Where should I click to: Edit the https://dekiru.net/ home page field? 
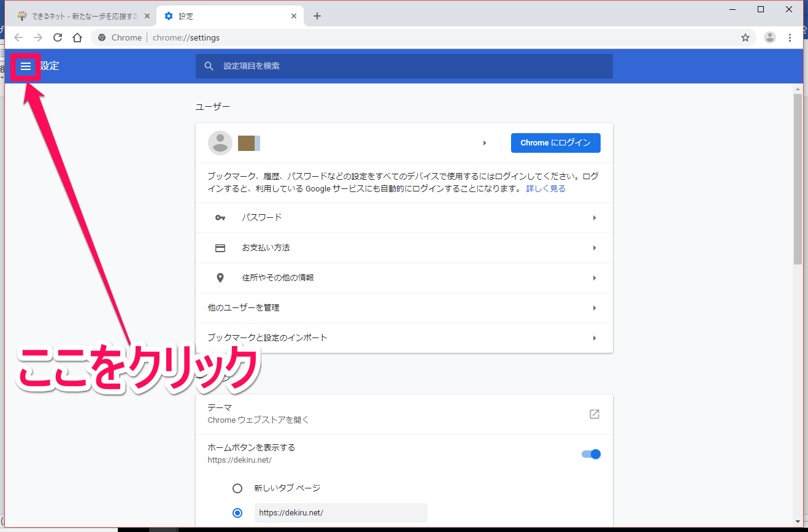coord(341,513)
